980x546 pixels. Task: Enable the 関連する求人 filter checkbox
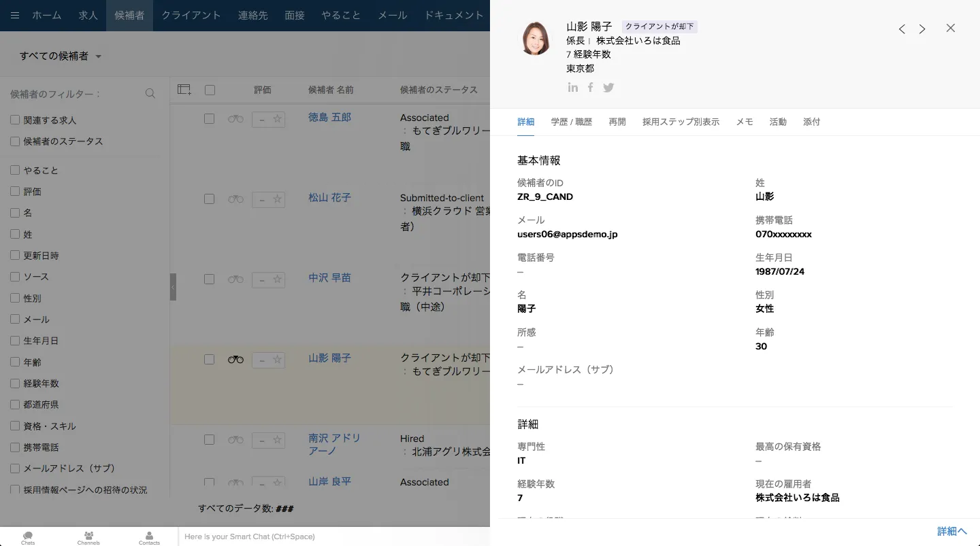[x=15, y=120]
